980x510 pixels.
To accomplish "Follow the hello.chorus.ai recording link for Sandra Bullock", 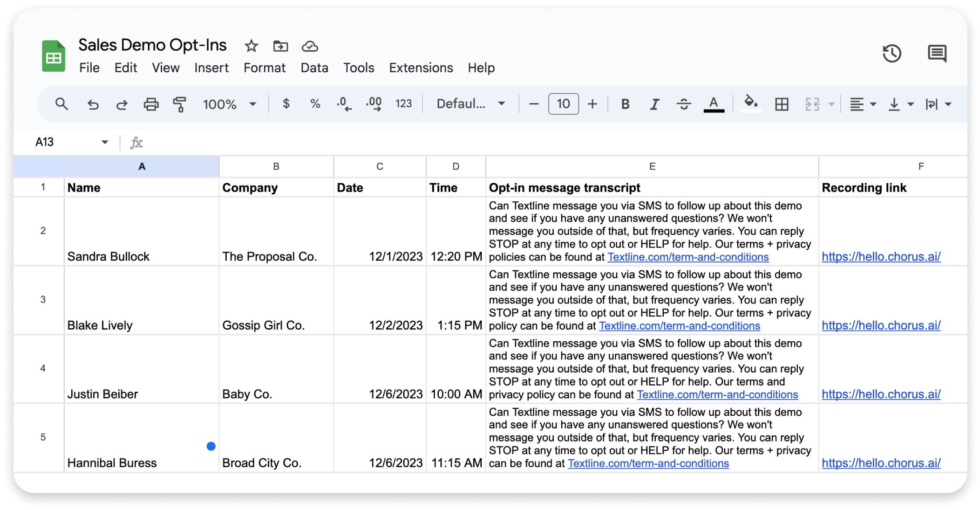I will pos(881,256).
